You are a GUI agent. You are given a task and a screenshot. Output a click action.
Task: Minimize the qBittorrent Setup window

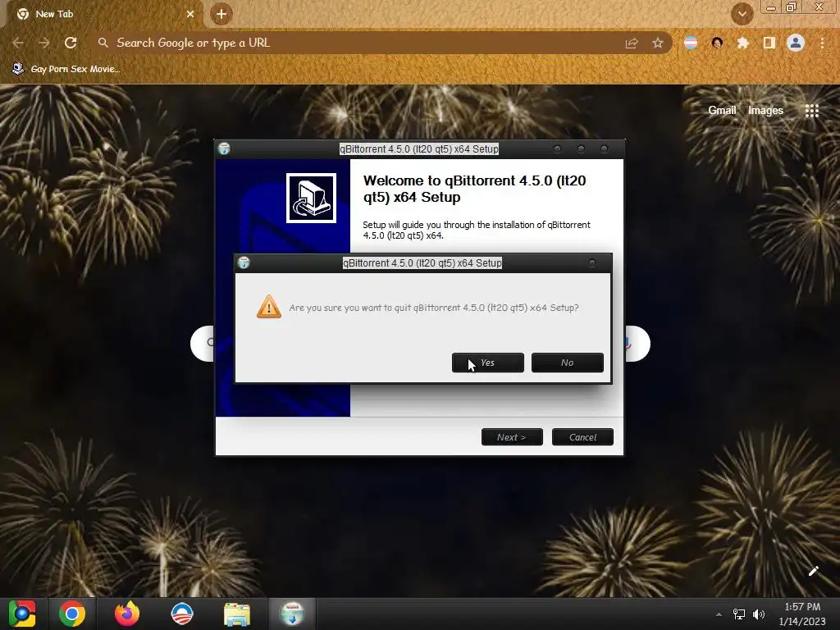(557, 149)
